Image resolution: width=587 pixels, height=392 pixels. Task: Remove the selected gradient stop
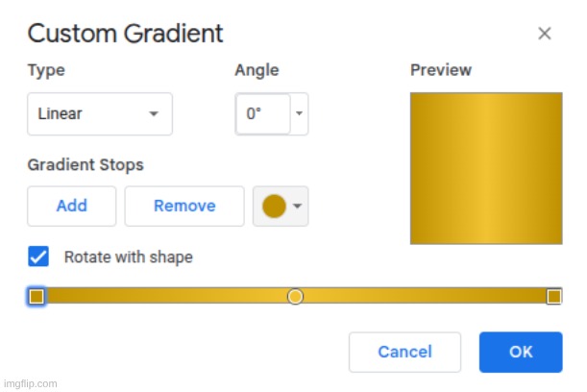pyautogui.click(x=184, y=206)
